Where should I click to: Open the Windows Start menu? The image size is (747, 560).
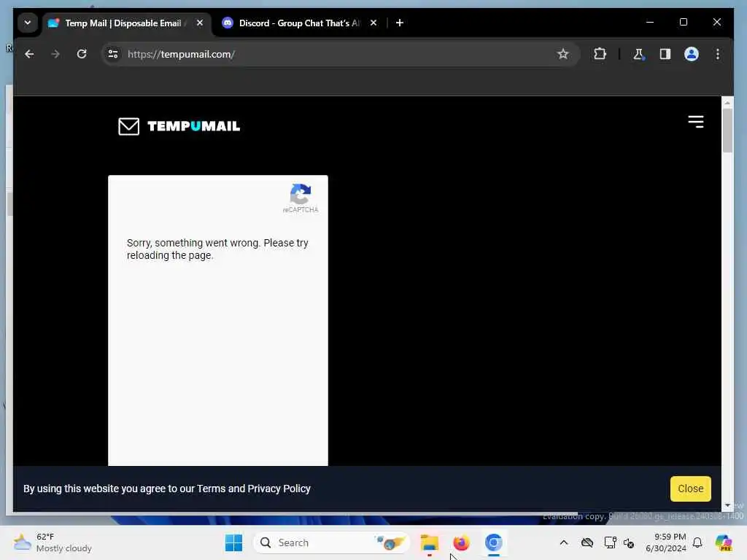[233, 542]
